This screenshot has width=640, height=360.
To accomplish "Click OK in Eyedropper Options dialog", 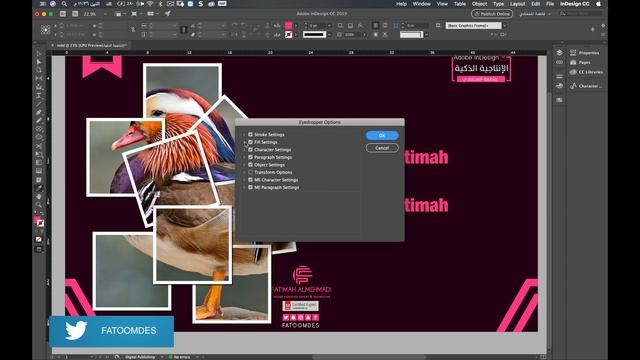I will click(x=382, y=136).
